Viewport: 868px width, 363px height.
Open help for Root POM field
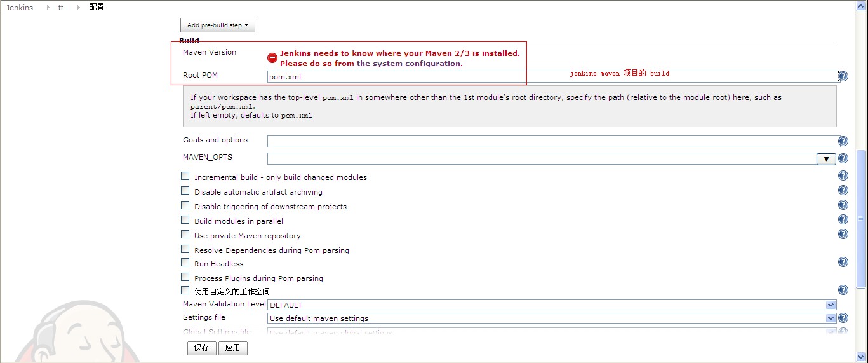click(843, 76)
